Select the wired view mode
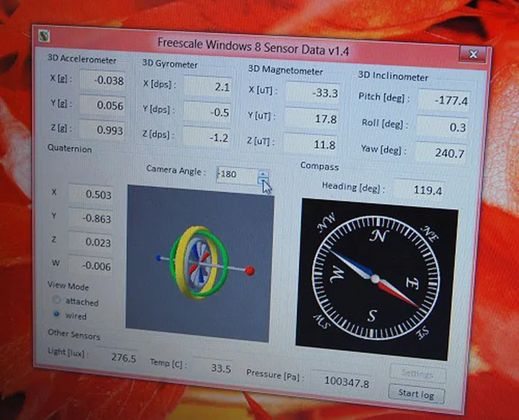 pos(57,313)
